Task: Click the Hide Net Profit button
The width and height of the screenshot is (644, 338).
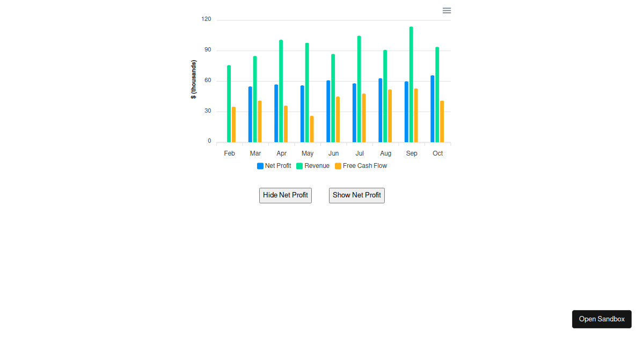Action: pos(285,195)
